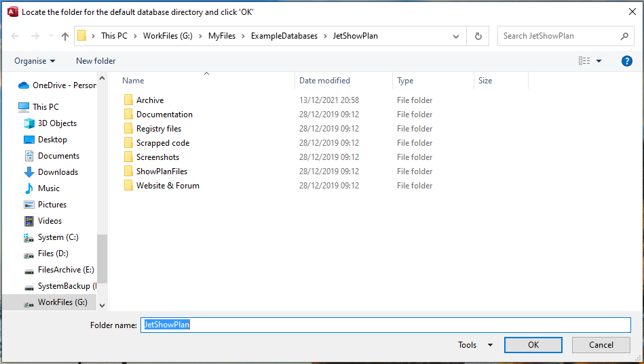
Task: Open Music in navigation pane
Action: 41,188
